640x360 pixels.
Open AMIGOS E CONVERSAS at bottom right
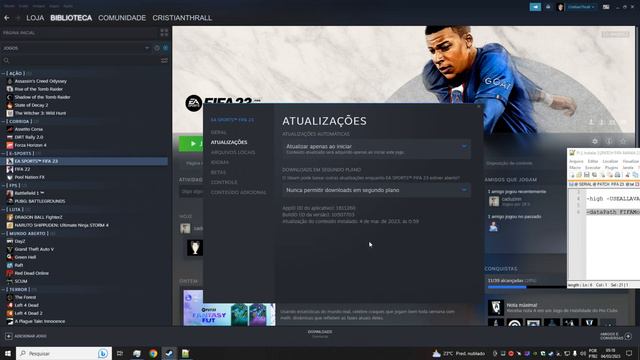pyautogui.click(x=616, y=336)
